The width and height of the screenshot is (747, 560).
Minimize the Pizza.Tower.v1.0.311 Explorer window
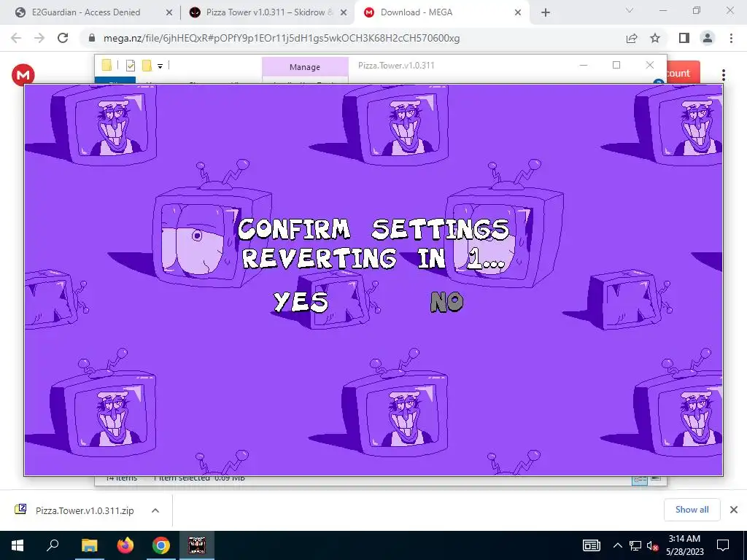[584, 65]
